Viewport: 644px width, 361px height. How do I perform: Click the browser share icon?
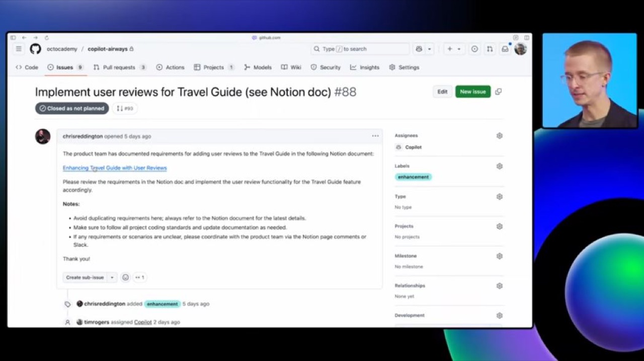point(515,38)
